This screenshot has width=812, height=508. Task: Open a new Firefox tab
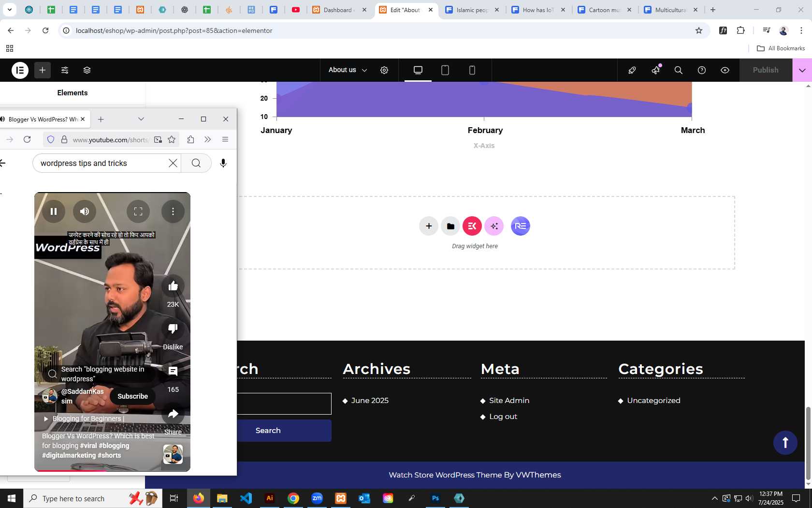[101, 119]
